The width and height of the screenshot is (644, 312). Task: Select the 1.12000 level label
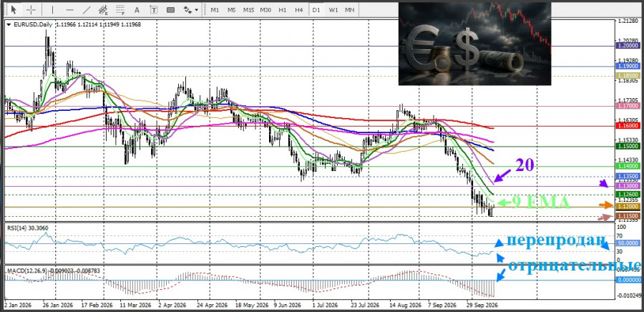click(x=628, y=206)
